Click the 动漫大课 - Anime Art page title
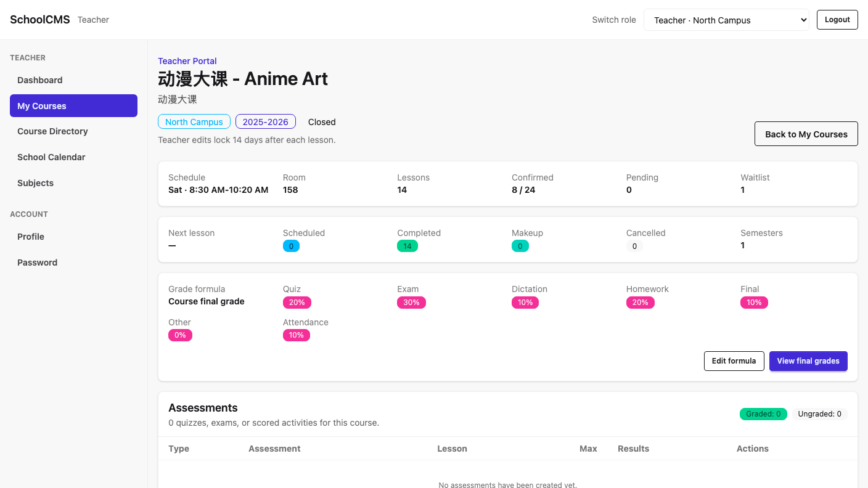This screenshot has height=488, width=868. [x=243, y=79]
